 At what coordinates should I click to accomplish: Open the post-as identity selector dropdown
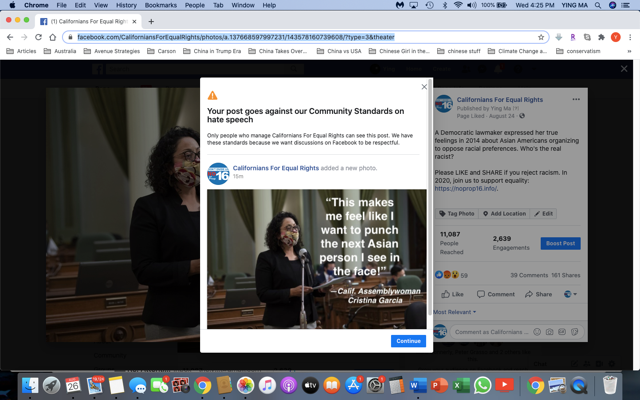click(570, 294)
